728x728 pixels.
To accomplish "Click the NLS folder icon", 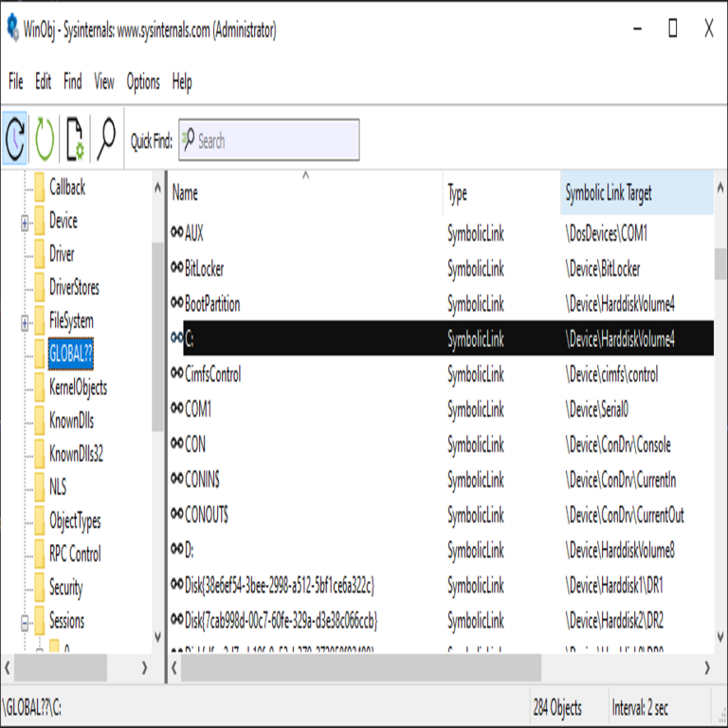I will pyautogui.click(x=40, y=487).
